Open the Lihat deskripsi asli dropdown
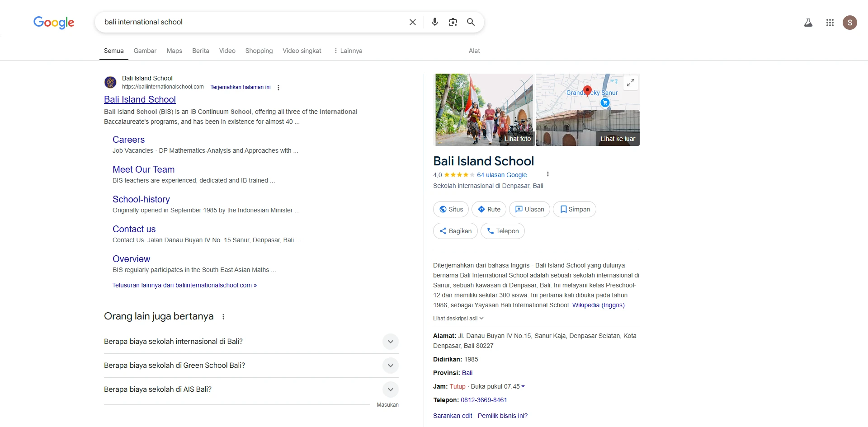Screen dimensions: 868x427 click(x=458, y=318)
